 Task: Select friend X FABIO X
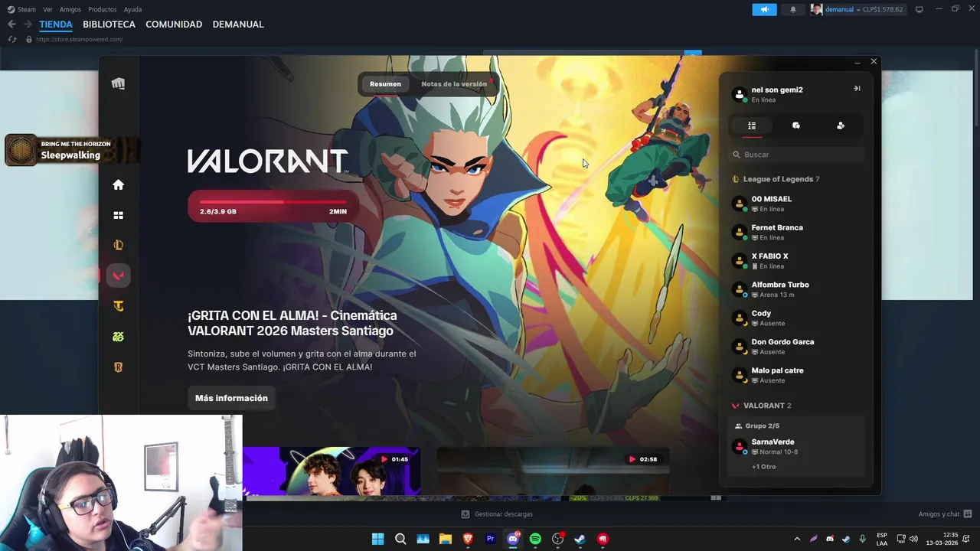[x=796, y=261]
